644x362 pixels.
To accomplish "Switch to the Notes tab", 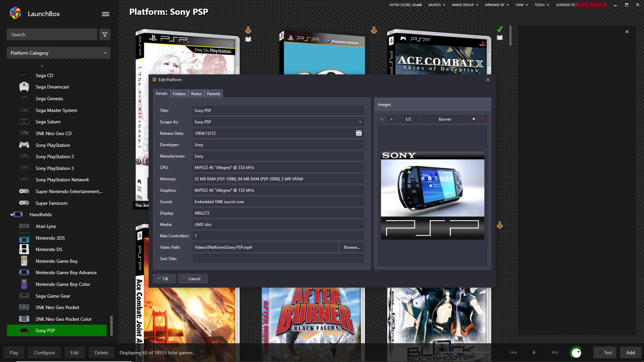I will 196,94.
